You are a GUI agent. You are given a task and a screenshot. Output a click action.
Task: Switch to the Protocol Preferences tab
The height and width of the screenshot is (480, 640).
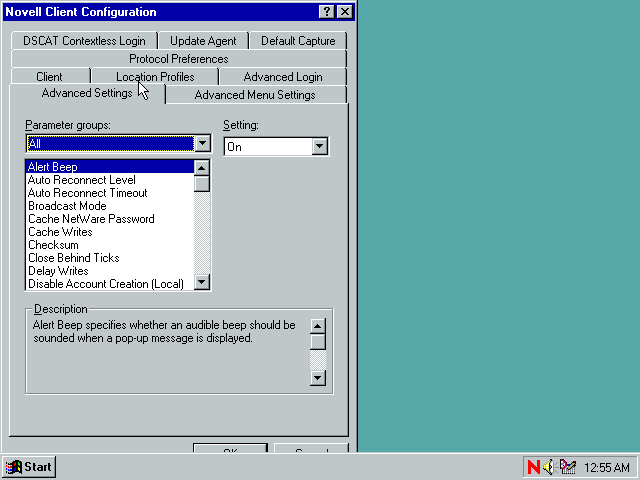coord(179,59)
